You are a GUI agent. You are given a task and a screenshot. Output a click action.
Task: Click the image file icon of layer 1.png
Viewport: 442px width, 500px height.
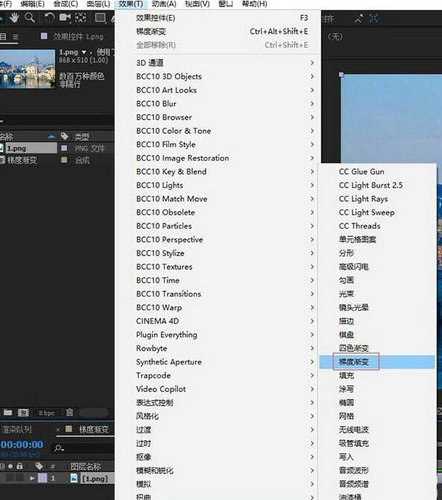pos(74,478)
